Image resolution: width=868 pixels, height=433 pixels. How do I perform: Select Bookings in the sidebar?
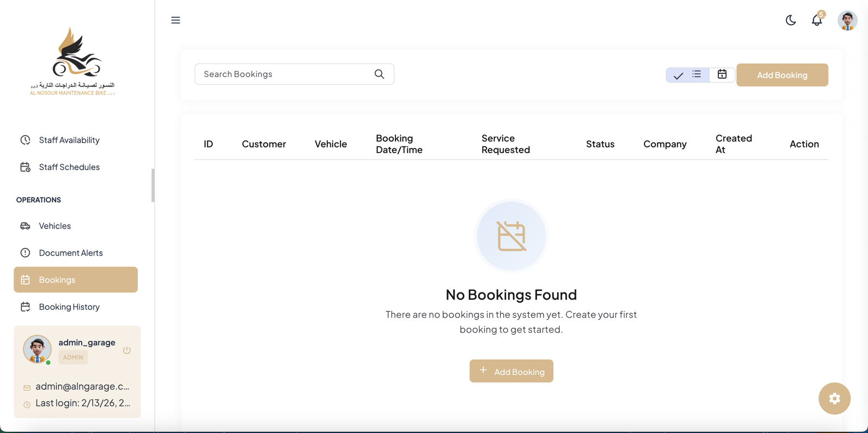tap(75, 280)
